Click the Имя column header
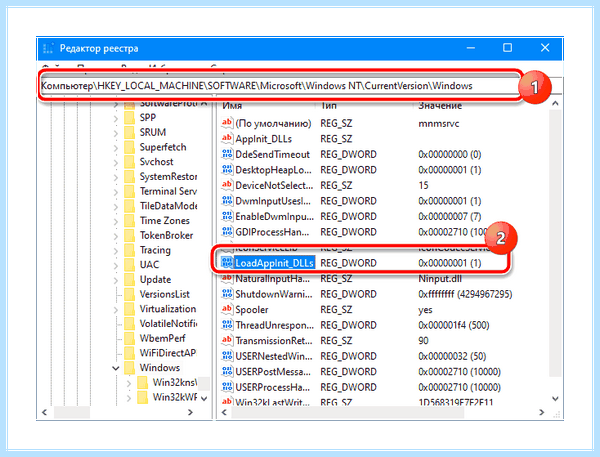Viewport: 600px width, 457px height. pos(232,106)
